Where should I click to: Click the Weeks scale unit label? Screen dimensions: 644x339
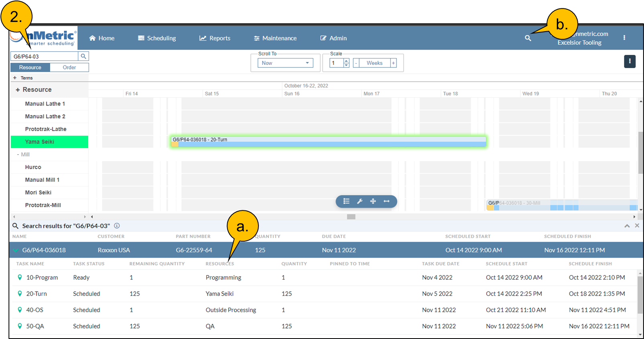tap(374, 63)
